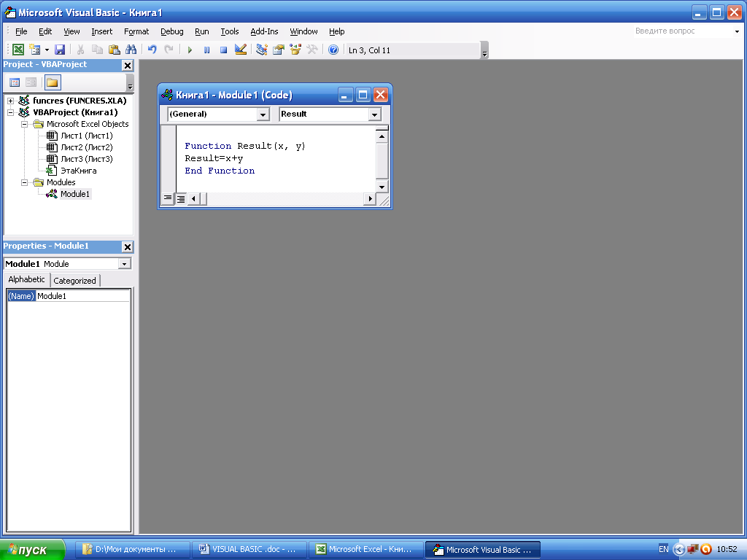Run the macro with the Play icon
Screen dimensions: 747x560
(190, 50)
